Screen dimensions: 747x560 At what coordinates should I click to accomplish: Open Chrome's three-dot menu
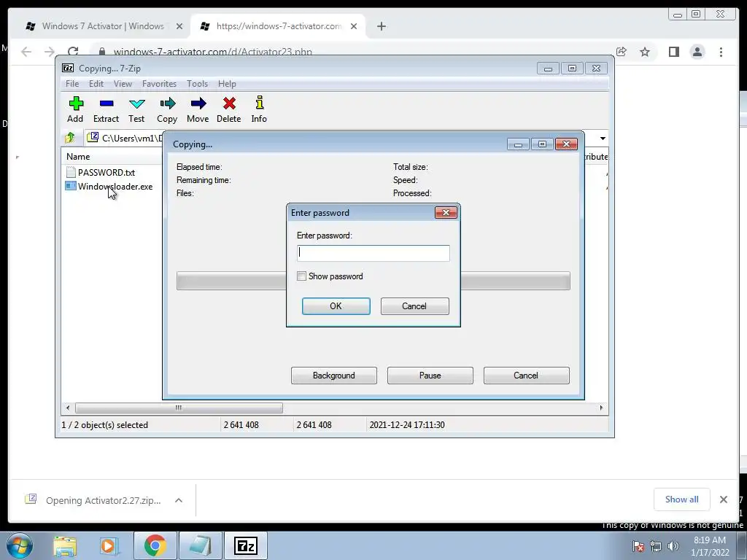[x=721, y=52]
